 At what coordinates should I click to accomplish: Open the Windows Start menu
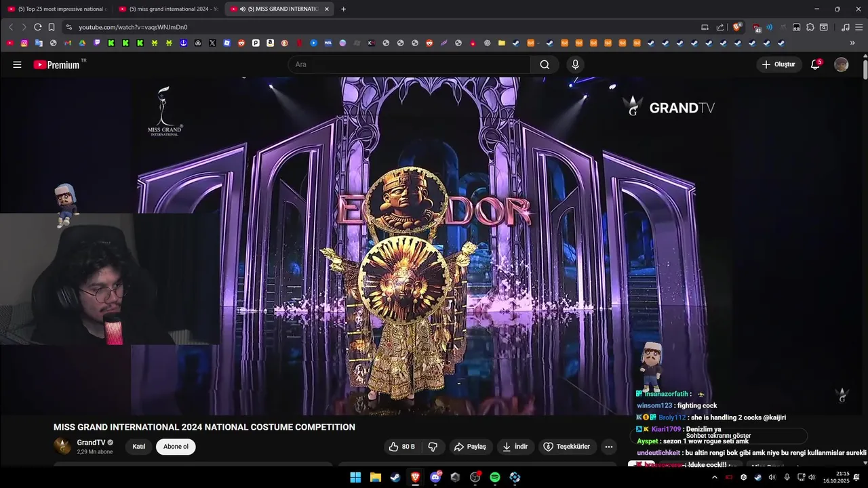(x=355, y=477)
